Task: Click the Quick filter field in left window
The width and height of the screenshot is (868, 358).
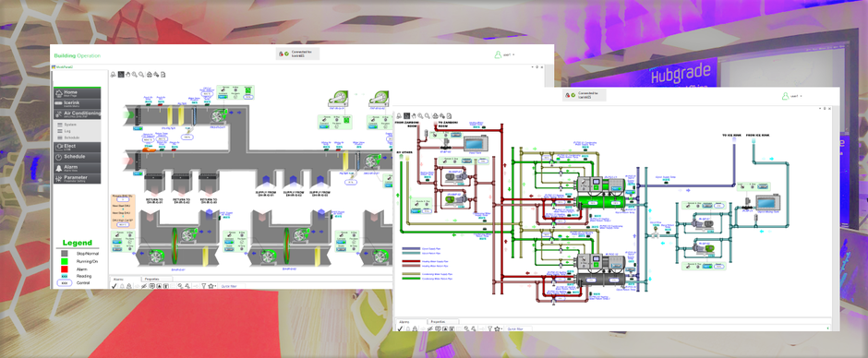Action: pos(232,286)
